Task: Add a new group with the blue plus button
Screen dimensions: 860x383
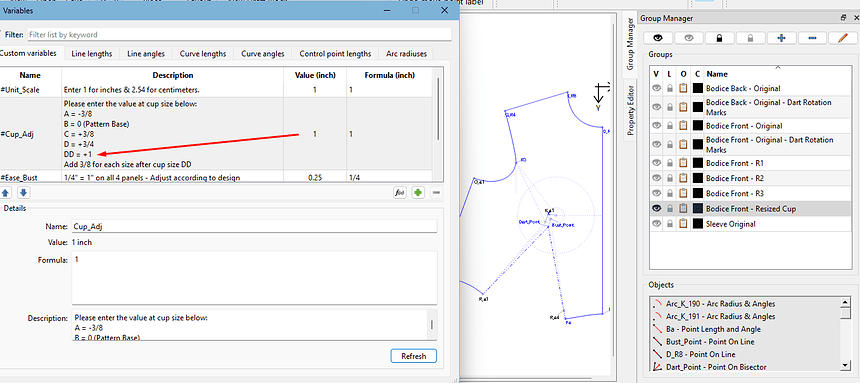Action: [x=782, y=37]
